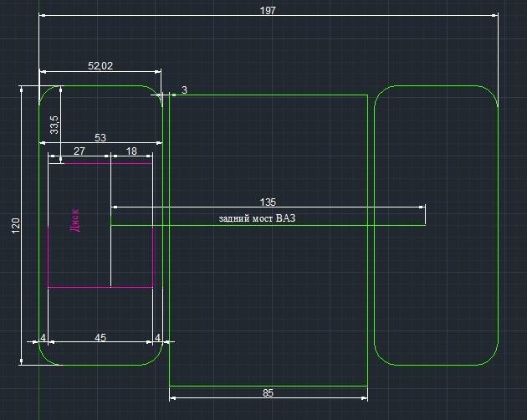Pick the center rectangle's right vertical edge
Screen dimensions: 527x420
tap(368, 251)
